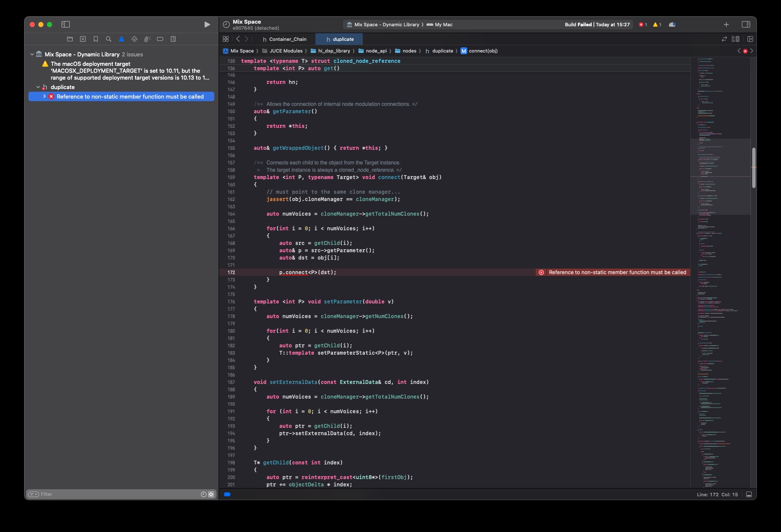Click the warning count badge in toolbar
Image resolution: width=781 pixels, height=532 pixels.
[657, 25]
